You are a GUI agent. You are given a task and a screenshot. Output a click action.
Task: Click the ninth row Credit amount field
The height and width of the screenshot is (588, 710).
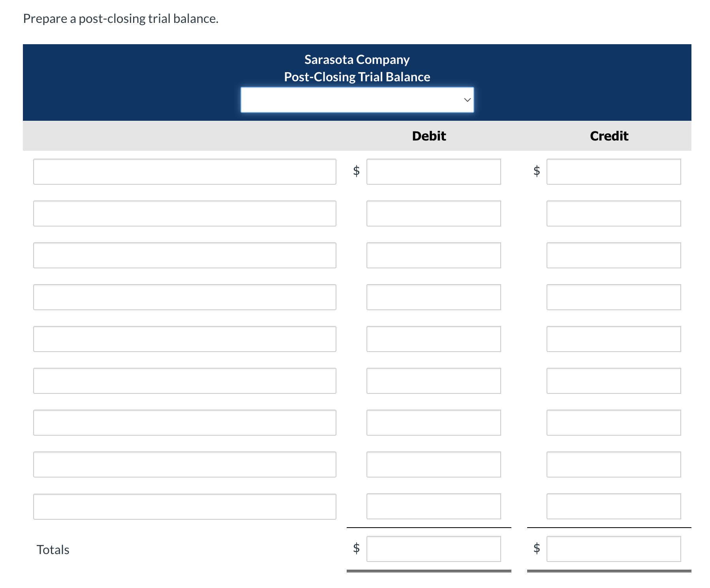point(614,506)
